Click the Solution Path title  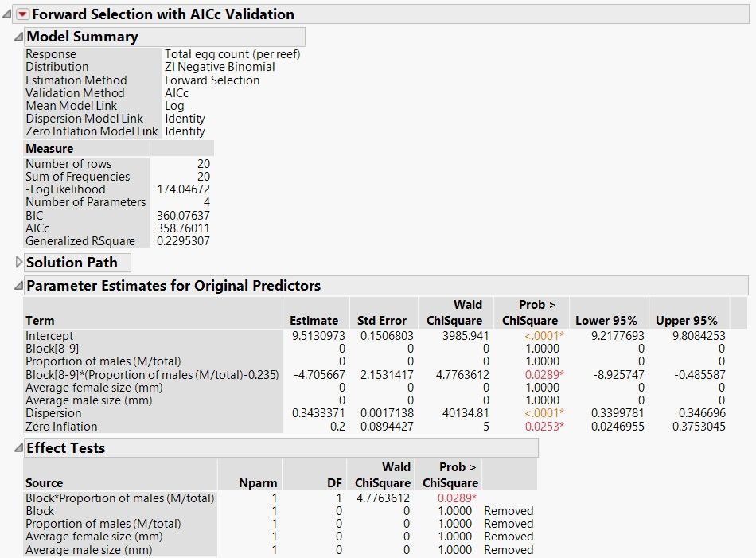click(72, 263)
